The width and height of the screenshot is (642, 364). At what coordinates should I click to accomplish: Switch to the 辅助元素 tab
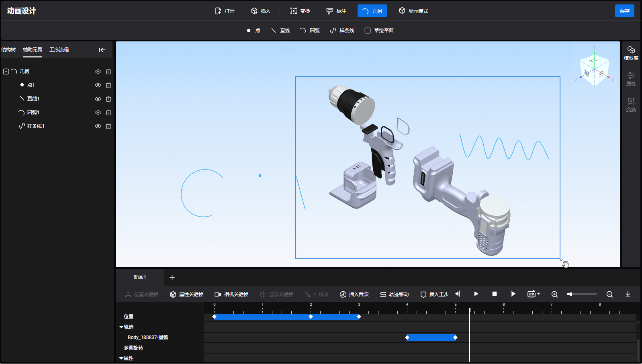pyautogui.click(x=33, y=50)
